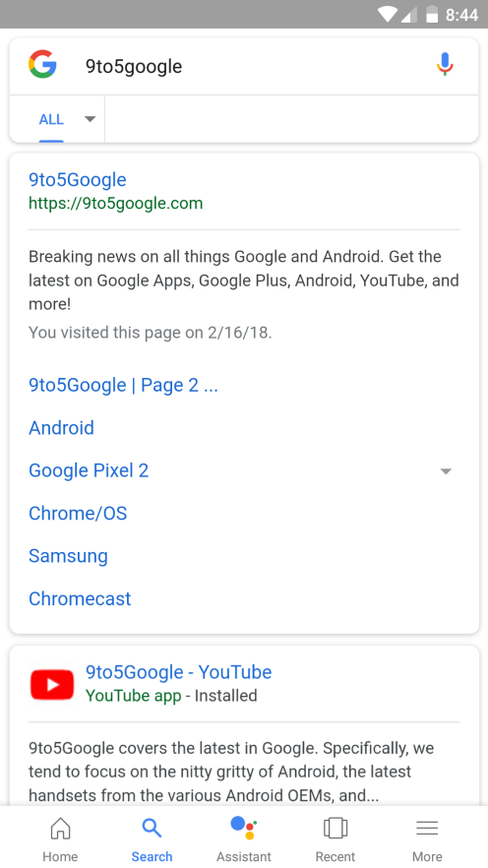Open the Chrome/OS sitelink
The width and height of the screenshot is (488, 868).
click(78, 513)
